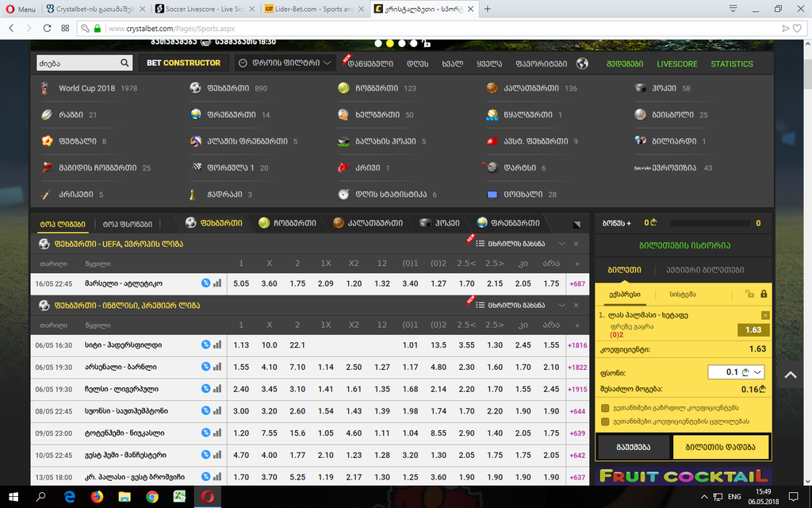Expand more markets +687 for მარსელი match

click(577, 283)
